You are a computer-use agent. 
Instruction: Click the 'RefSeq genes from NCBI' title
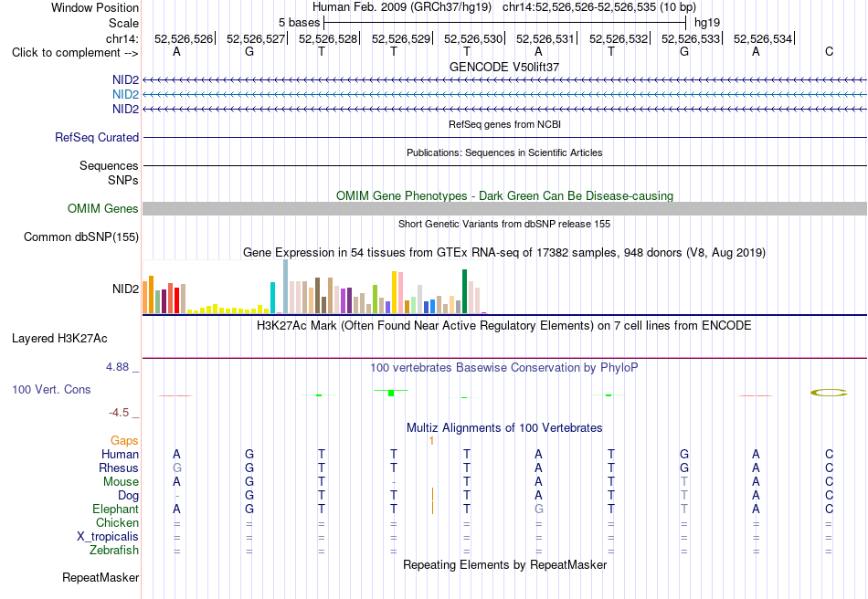coord(504,124)
